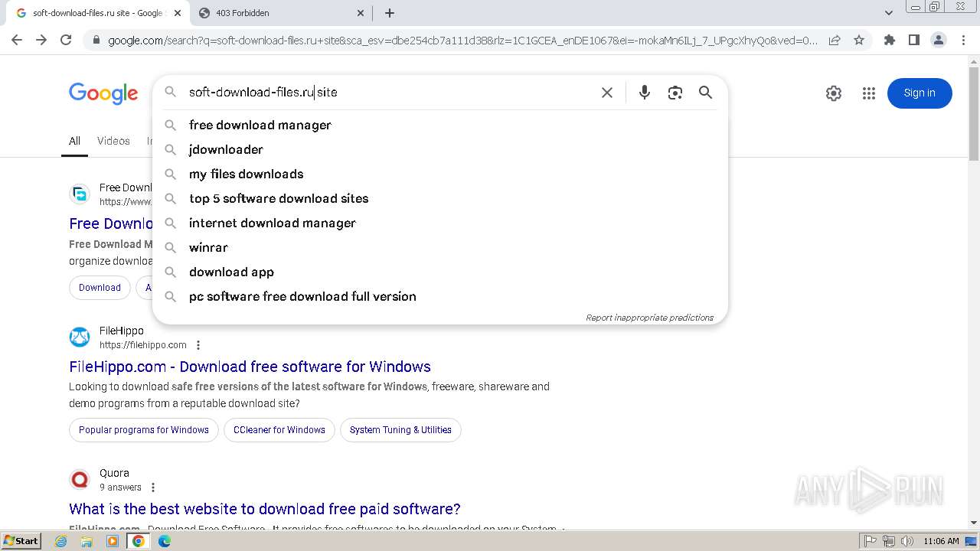Switch to the Videos results tab
This screenshot has width=980, height=551.
(x=113, y=141)
